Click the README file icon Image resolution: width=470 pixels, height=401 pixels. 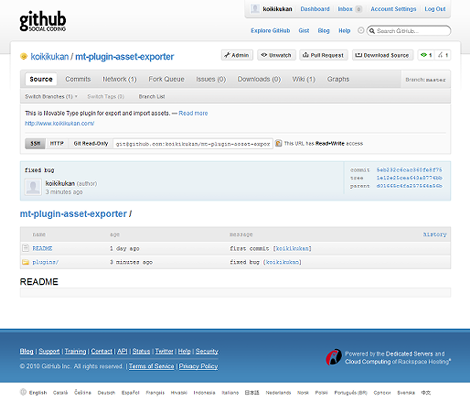[x=25, y=248]
